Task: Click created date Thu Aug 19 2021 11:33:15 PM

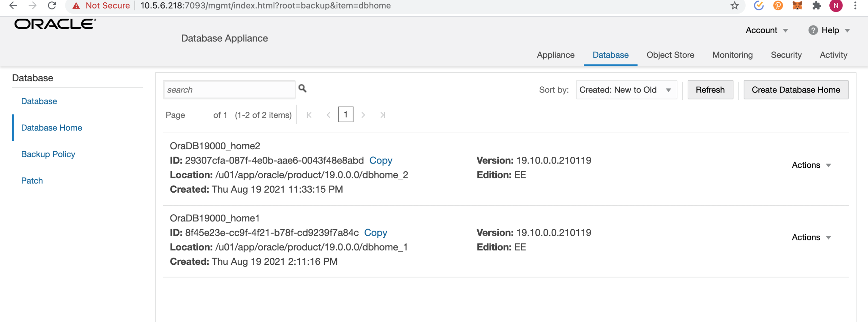Action: coord(277,189)
